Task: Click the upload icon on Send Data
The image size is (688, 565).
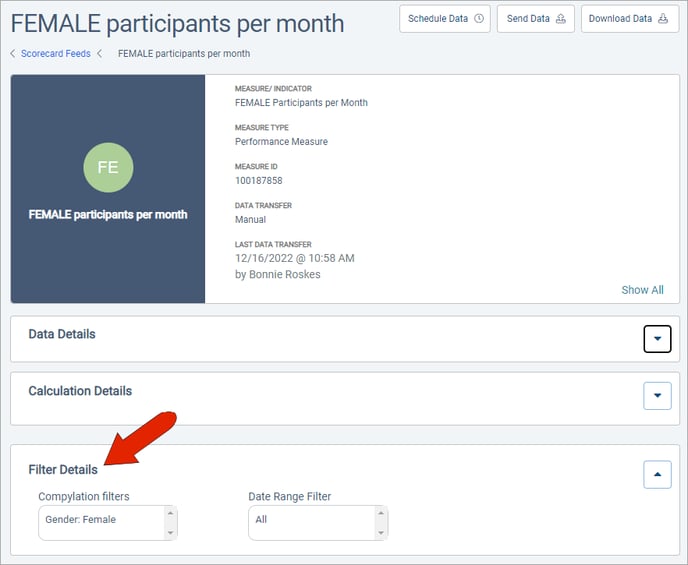Action: (562, 19)
